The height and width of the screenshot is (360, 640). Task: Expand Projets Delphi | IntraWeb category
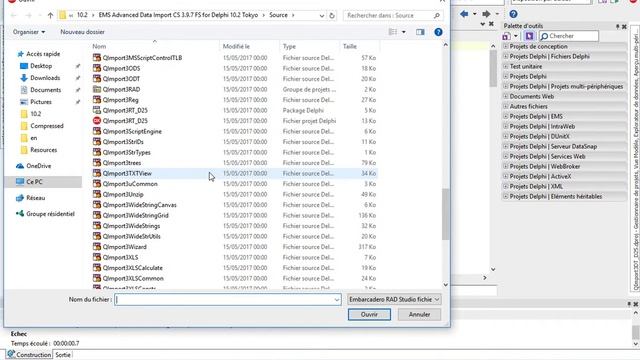click(506, 126)
